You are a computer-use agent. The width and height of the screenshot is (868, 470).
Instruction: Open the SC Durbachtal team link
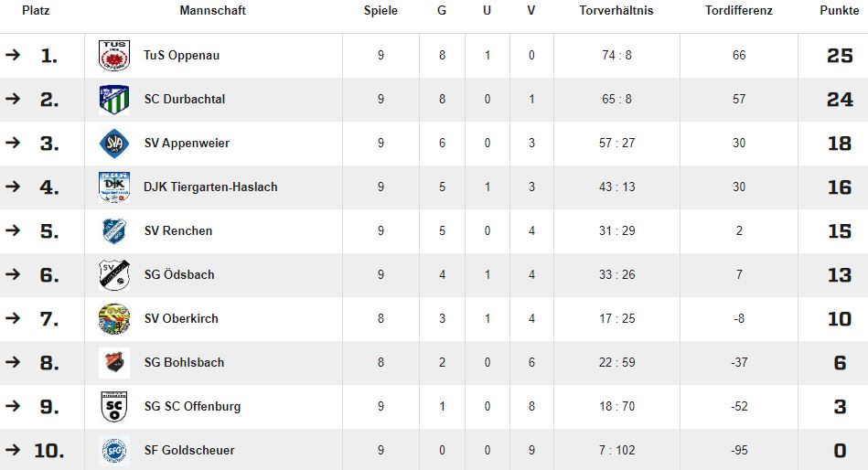185,99
